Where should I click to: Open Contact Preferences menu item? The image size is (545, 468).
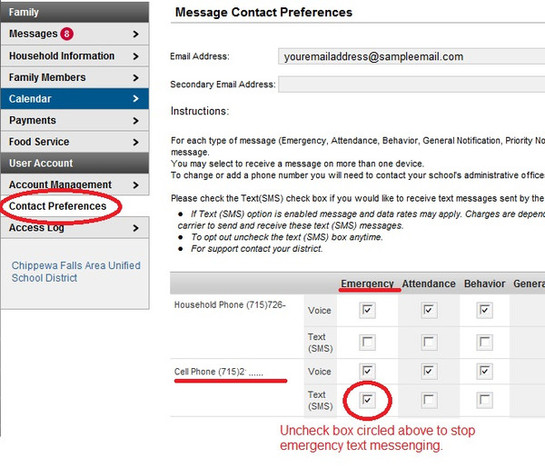click(x=58, y=206)
